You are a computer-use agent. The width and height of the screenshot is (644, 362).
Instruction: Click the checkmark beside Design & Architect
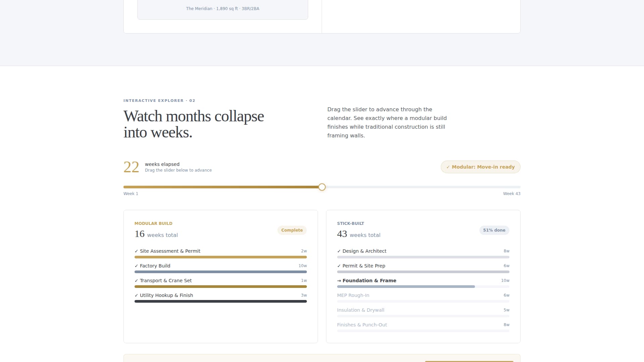pyautogui.click(x=339, y=251)
